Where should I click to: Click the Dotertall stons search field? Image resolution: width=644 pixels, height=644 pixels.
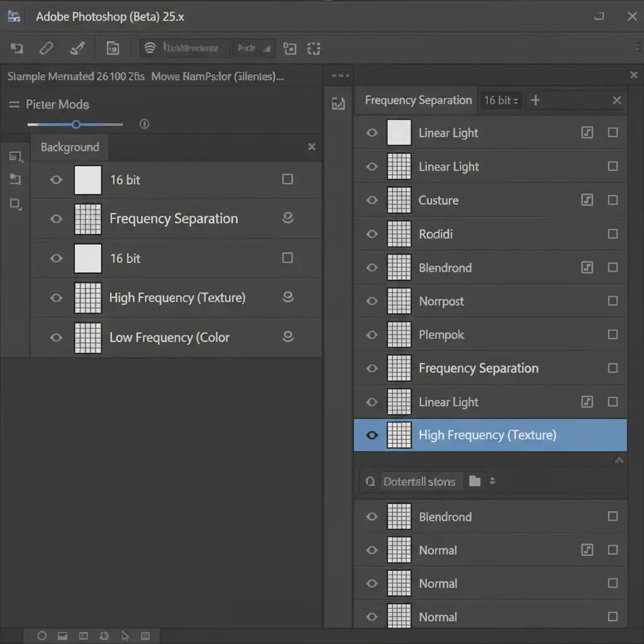[419, 481]
